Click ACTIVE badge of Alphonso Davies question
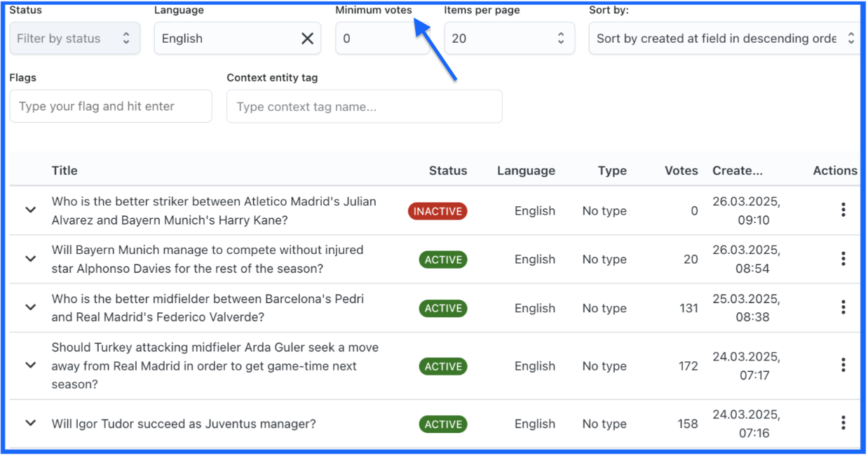Viewport: 868px width, 456px height. [443, 260]
